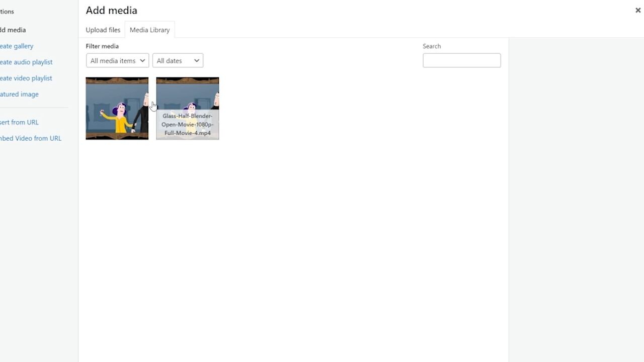
Task: Close the Add media dialog
Action: coord(637,10)
